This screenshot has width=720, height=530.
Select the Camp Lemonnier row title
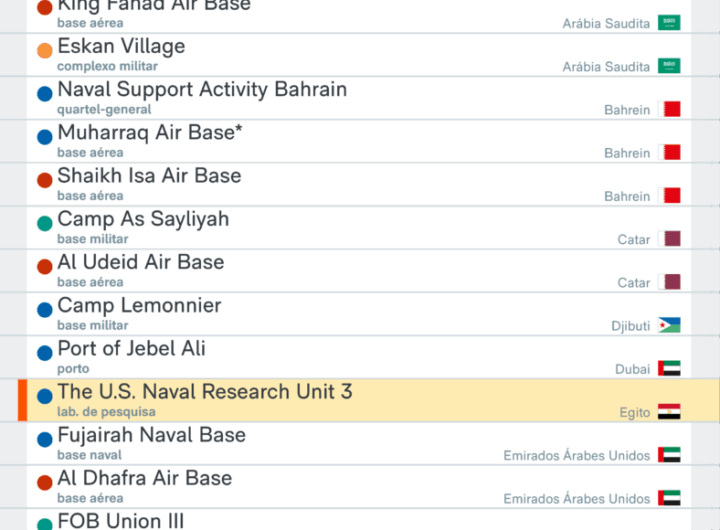point(139,305)
